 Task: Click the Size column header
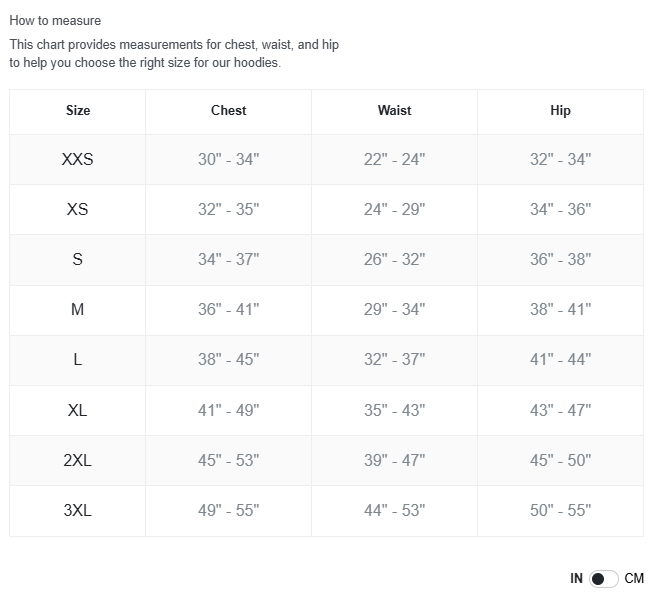[78, 110]
